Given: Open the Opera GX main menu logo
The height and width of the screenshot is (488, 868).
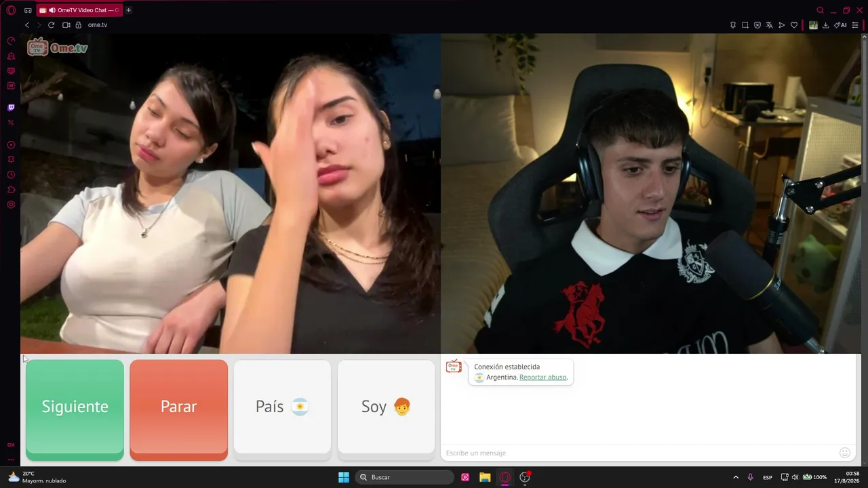Looking at the screenshot, I should coord(11,10).
